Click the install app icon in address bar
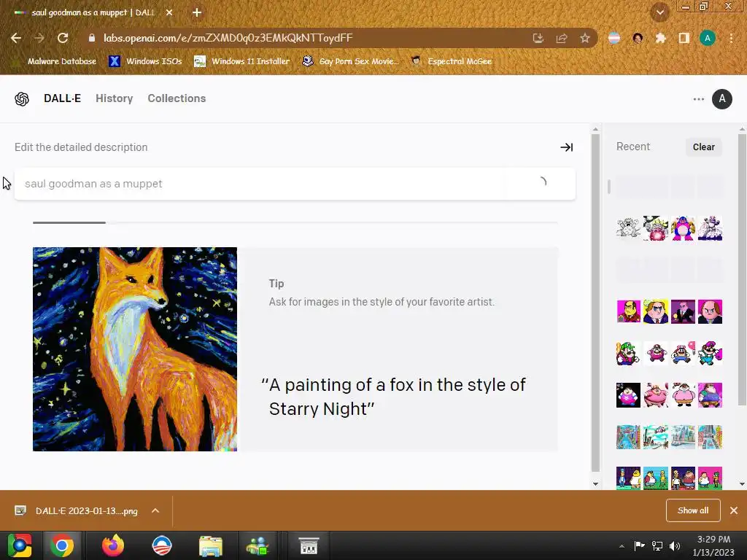 pyautogui.click(x=538, y=38)
